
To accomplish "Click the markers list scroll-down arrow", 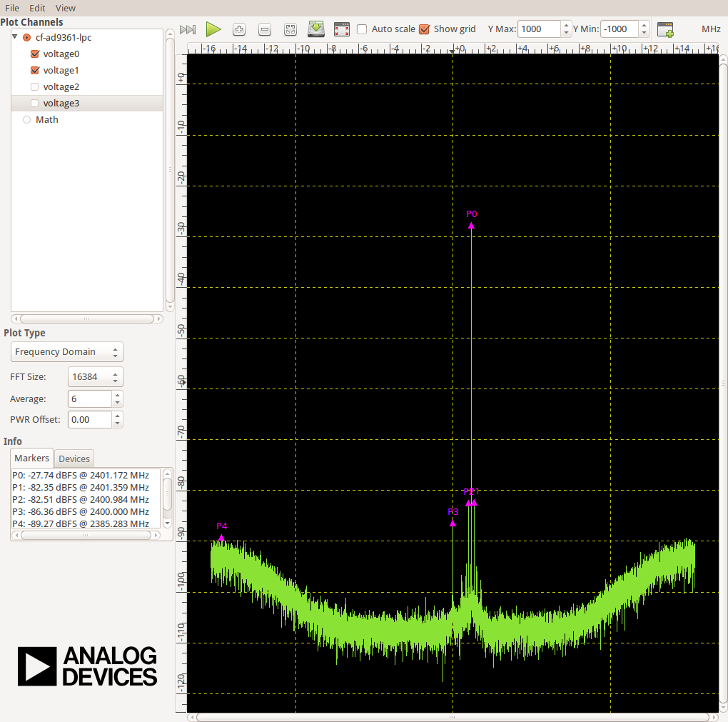I will pyautogui.click(x=167, y=523).
